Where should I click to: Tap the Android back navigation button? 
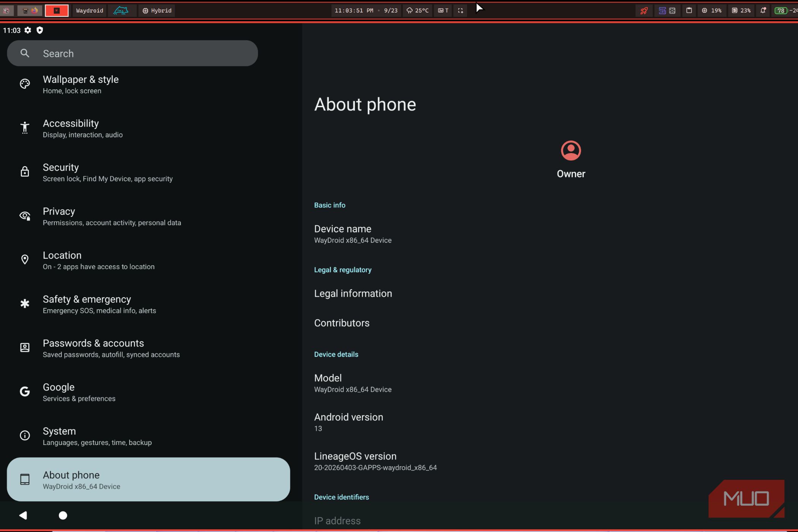click(x=23, y=515)
